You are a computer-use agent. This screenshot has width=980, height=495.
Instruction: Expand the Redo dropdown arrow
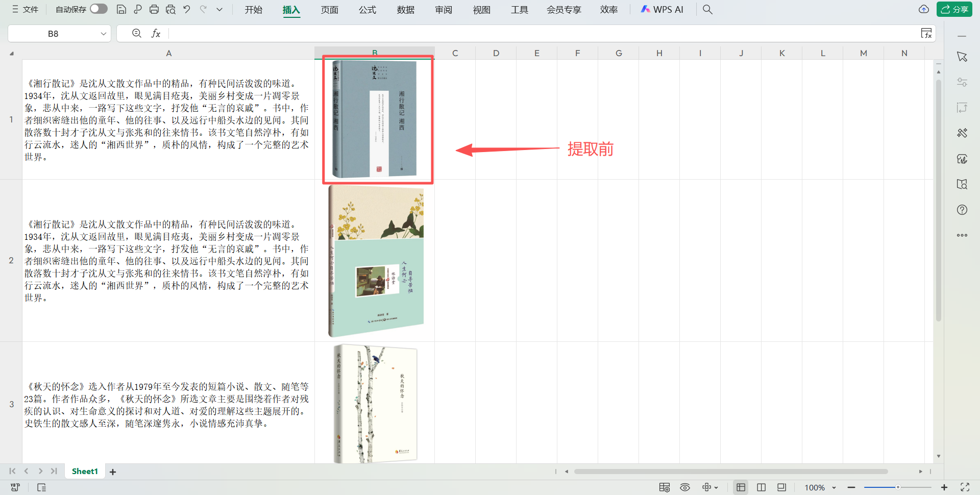click(219, 9)
